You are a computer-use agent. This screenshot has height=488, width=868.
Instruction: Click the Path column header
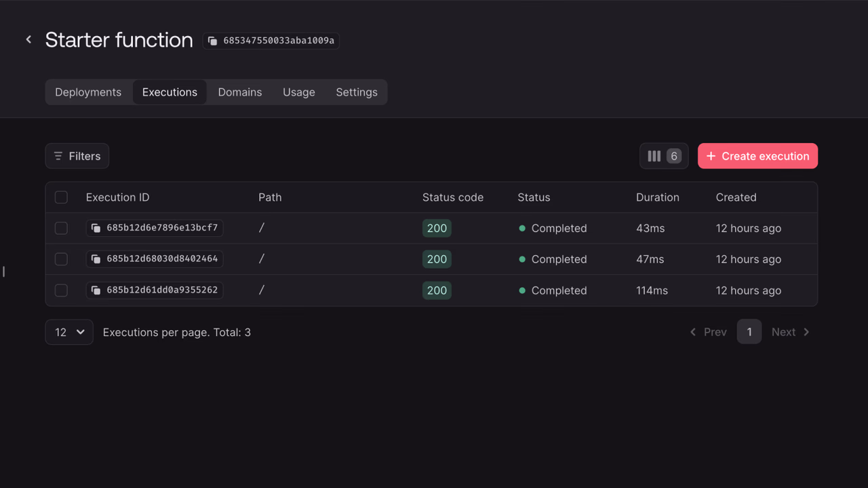pos(270,198)
